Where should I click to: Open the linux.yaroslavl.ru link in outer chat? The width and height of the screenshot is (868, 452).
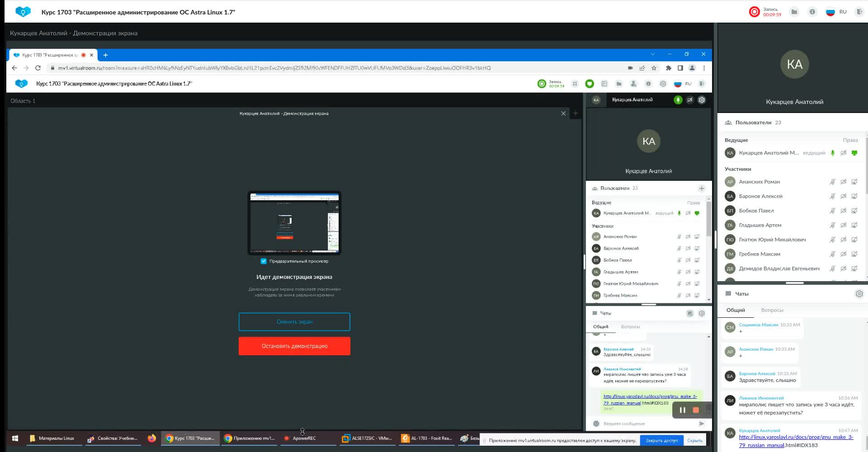click(x=796, y=441)
